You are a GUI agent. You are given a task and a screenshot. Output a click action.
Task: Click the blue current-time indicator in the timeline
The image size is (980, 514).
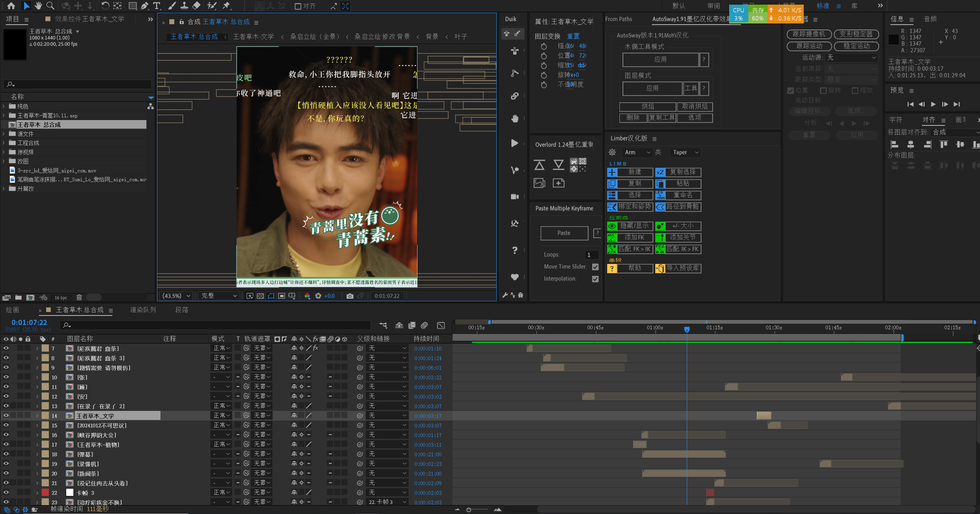pos(686,329)
